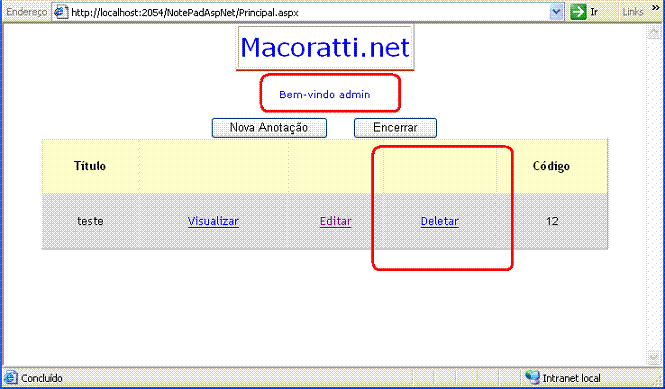Image resolution: width=665 pixels, height=389 pixels.
Task: Open the address bar dropdown arrow
Action: pos(556,12)
